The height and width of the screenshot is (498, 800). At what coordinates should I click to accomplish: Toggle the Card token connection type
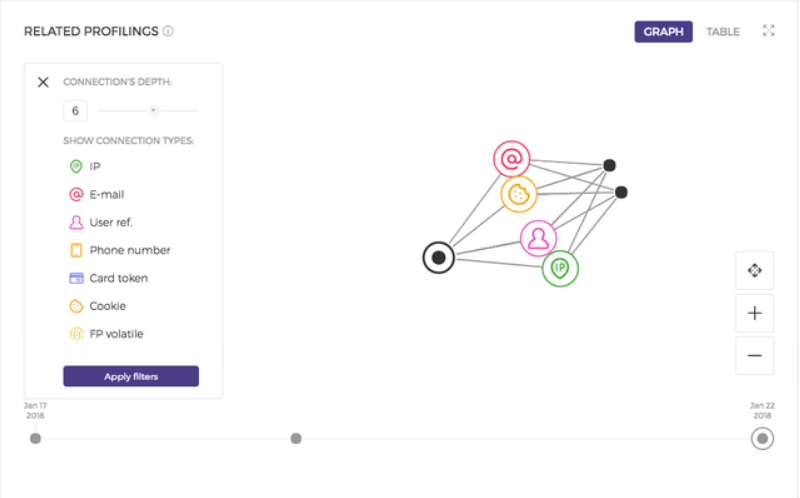[x=108, y=278]
